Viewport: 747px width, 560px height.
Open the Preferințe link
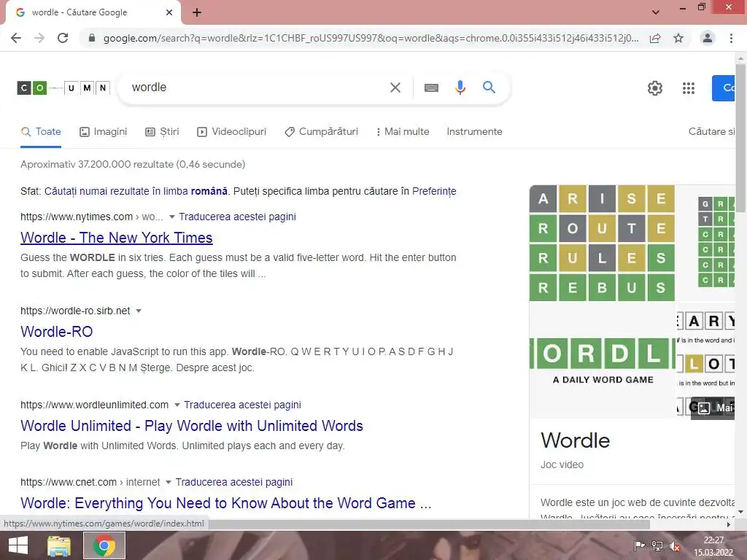(x=434, y=192)
